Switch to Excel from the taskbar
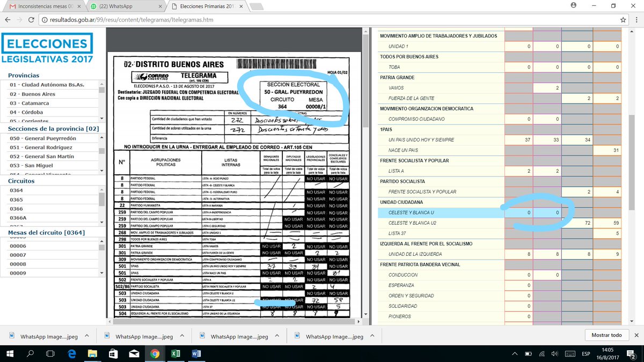The height and width of the screenshot is (362, 644). (175, 353)
